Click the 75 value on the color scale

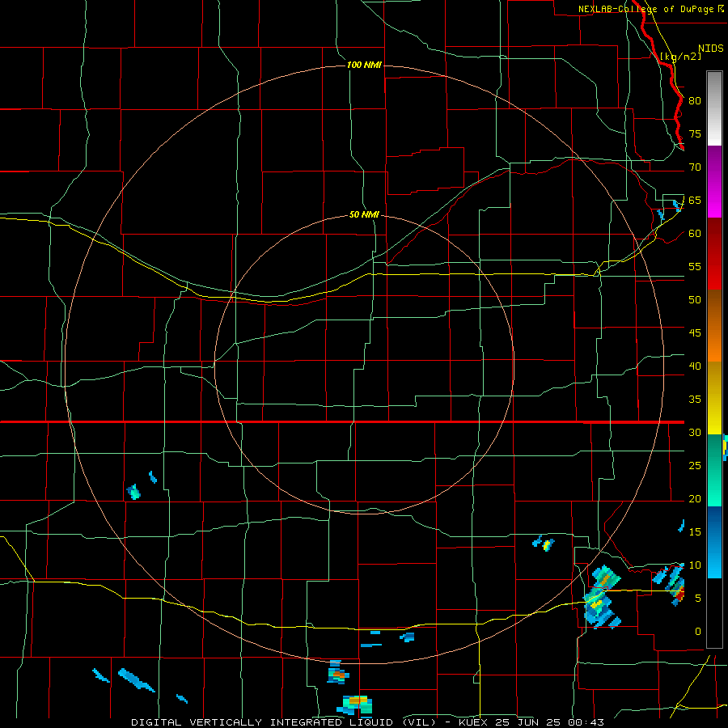pos(695,133)
